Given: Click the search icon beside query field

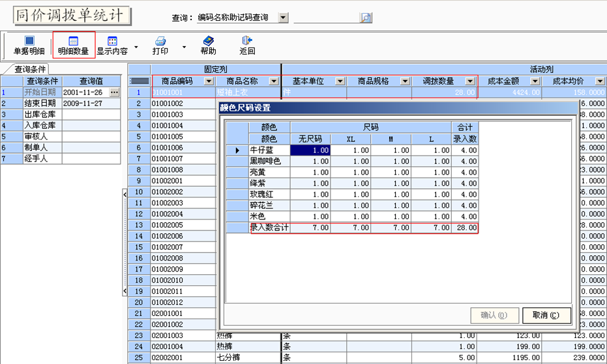Looking at the screenshot, I should [x=366, y=18].
